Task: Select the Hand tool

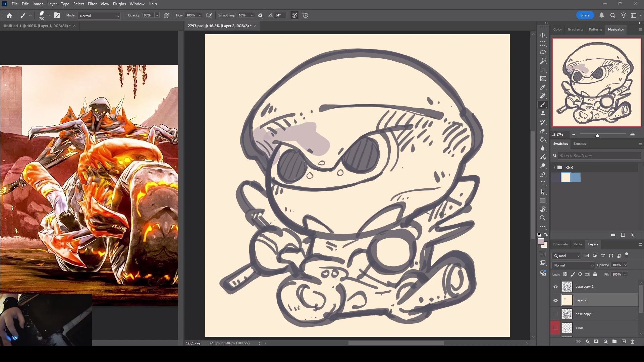Action: click(543, 209)
